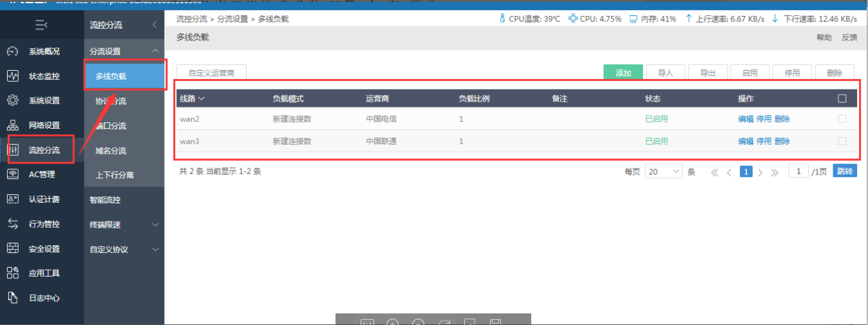Open 日志中心 document icon
The image size is (868, 325).
click(12, 298)
